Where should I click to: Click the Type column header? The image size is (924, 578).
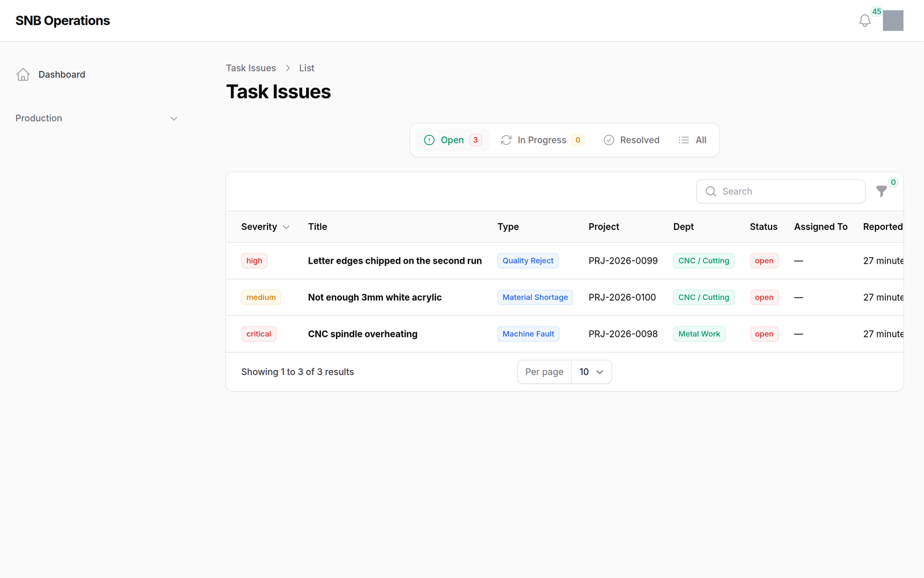(508, 227)
